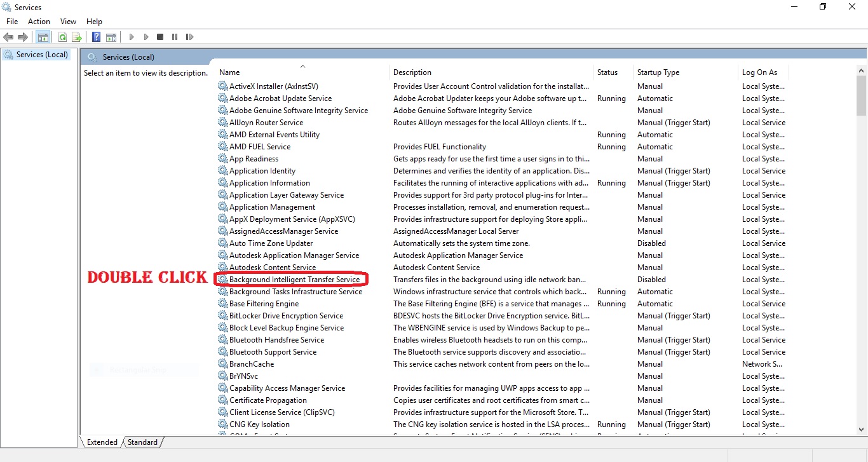Open the File menu
Viewport: 868px width, 462px height.
[12, 22]
